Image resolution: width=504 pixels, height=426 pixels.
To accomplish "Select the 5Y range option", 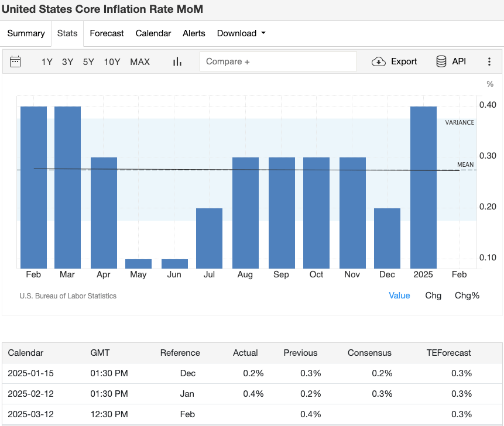I will [x=88, y=61].
